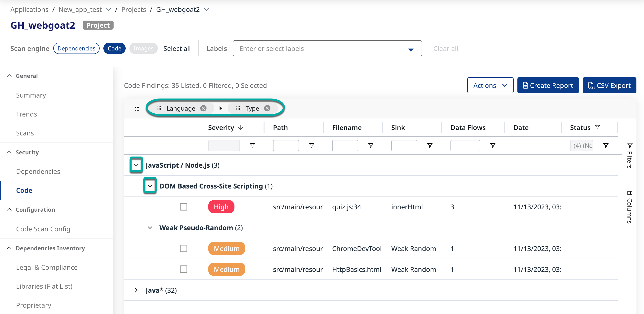644x314 pixels.
Task: Collapse the Weak Pseudo-Random group
Action: pyautogui.click(x=150, y=228)
